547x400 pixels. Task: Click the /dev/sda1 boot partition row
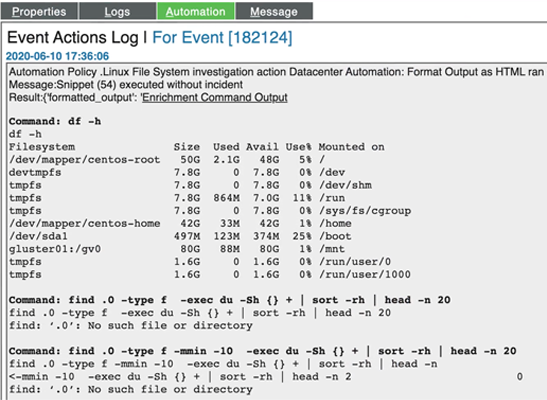(180, 236)
